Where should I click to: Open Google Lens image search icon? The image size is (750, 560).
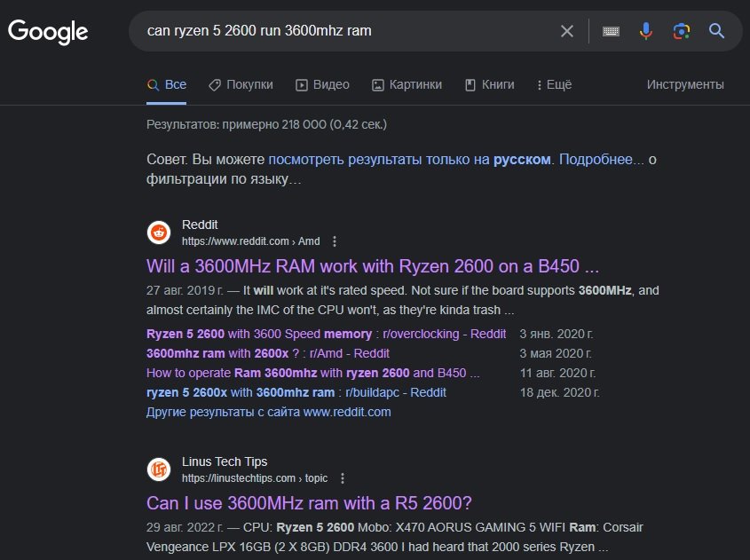[681, 31]
